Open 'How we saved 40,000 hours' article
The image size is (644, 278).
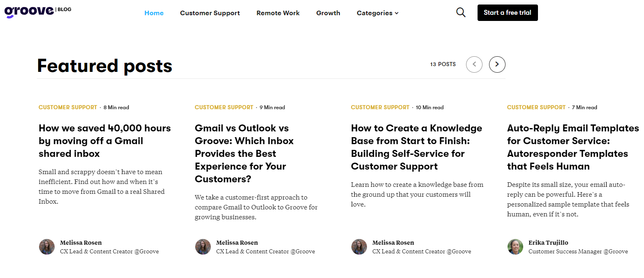coord(104,141)
